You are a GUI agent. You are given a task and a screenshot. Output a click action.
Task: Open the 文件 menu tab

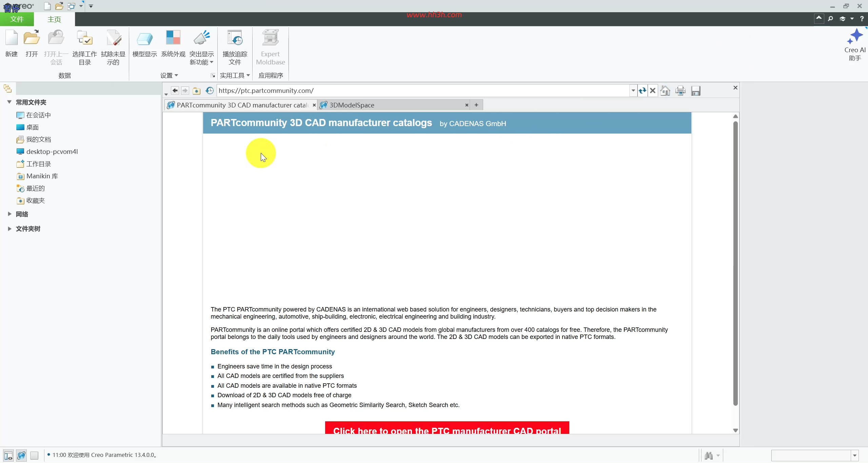pos(17,19)
